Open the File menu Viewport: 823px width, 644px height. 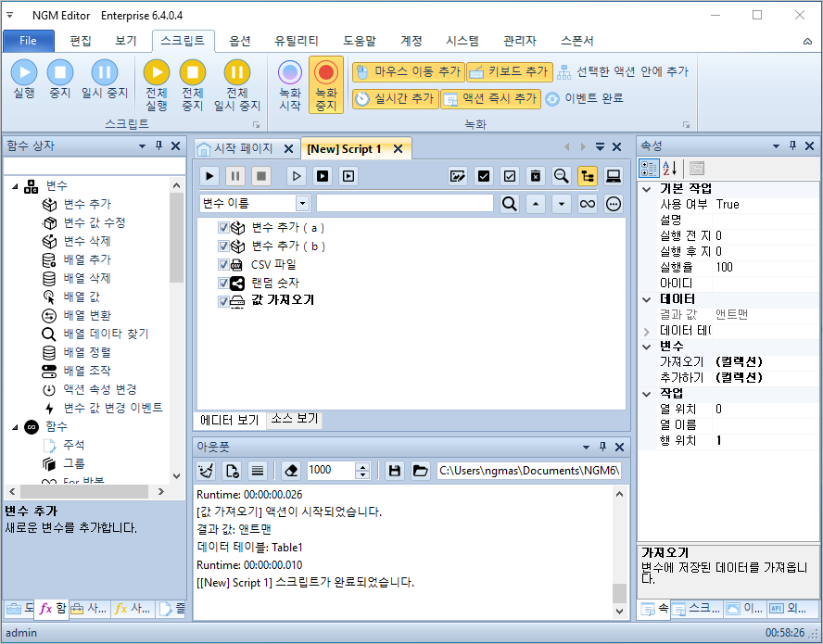point(29,41)
